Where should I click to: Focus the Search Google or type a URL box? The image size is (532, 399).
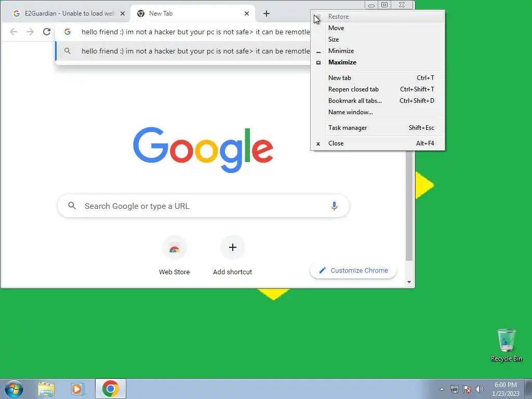pyautogui.click(x=203, y=206)
